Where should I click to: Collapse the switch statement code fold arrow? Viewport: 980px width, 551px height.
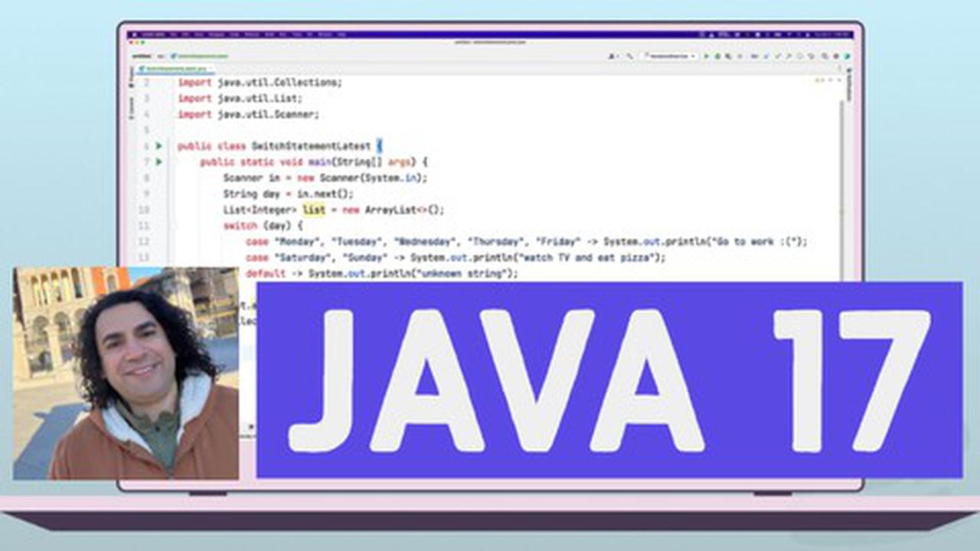point(171,226)
